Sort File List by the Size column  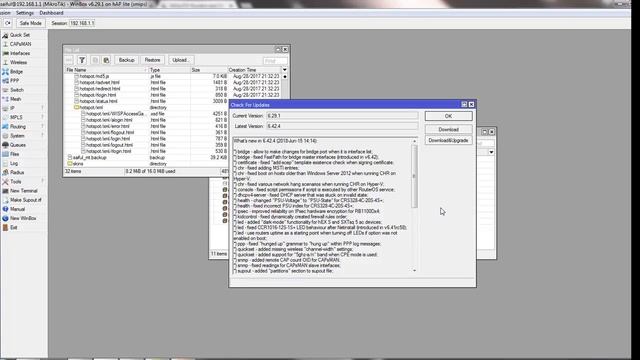tap(209, 70)
